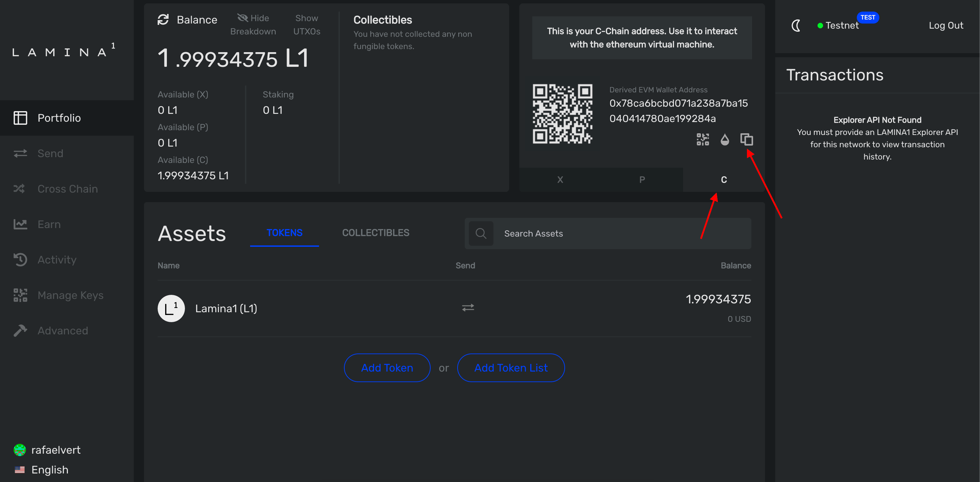The height and width of the screenshot is (482, 980).
Task: Open Manage Keys
Action: point(67,295)
